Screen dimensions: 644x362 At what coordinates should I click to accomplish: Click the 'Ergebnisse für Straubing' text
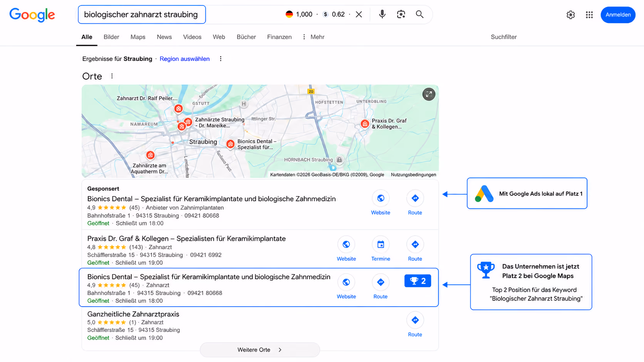click(117, 59)
